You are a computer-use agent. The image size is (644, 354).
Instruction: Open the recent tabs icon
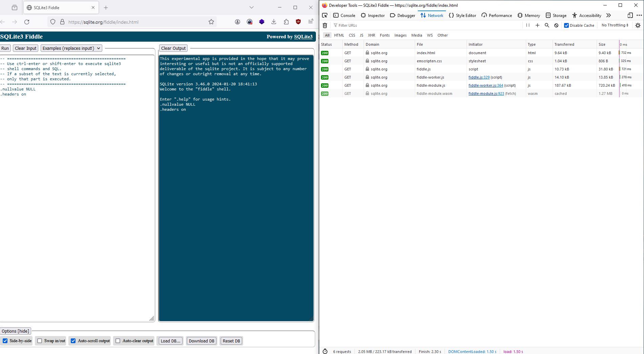click(x=15, y=7)
